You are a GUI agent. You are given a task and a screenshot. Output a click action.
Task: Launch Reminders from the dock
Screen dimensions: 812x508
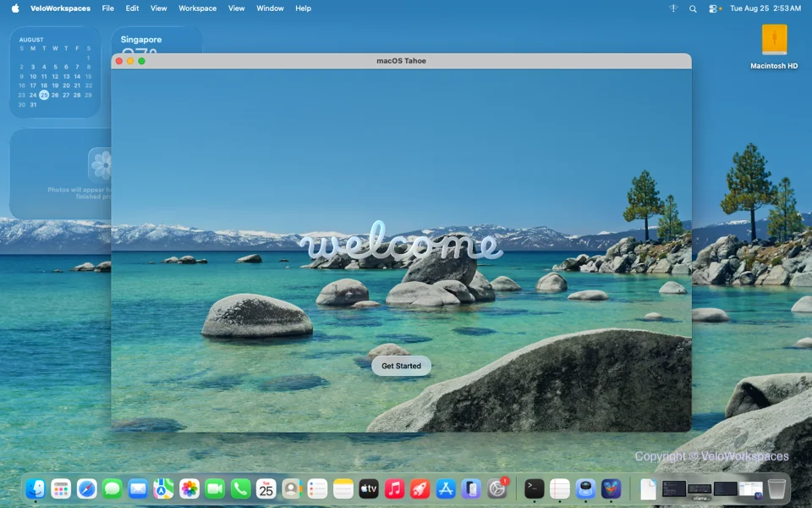317,489
